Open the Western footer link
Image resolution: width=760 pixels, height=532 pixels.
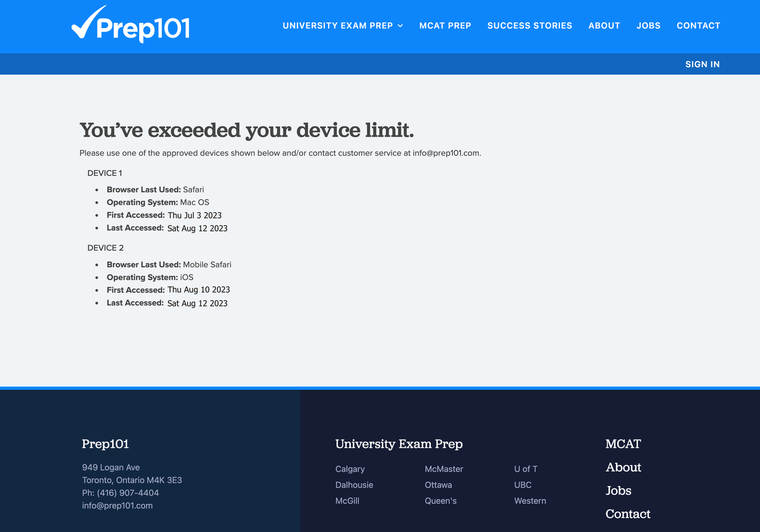(x=530, y=501)
